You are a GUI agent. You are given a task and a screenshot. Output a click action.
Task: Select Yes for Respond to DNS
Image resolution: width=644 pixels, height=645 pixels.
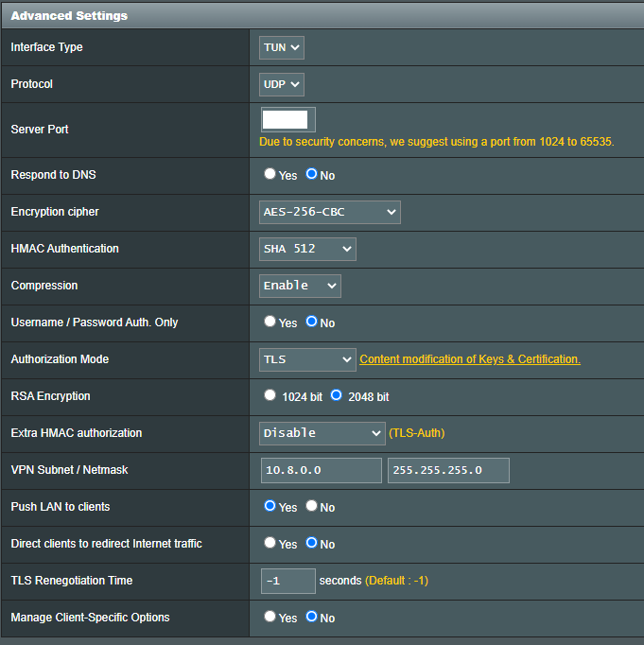(270, 174)
